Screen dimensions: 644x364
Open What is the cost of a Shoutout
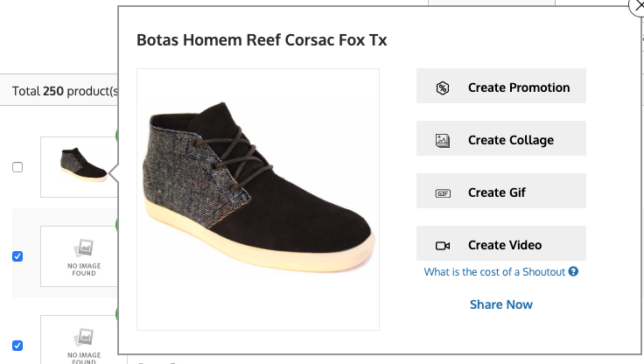[494, 271]
